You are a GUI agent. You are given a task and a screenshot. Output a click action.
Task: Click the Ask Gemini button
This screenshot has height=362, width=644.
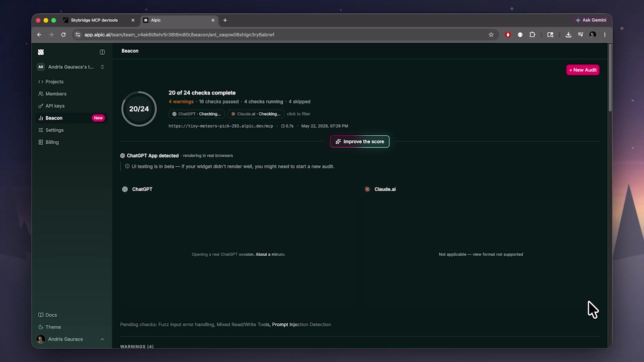[x=591, y=20]
